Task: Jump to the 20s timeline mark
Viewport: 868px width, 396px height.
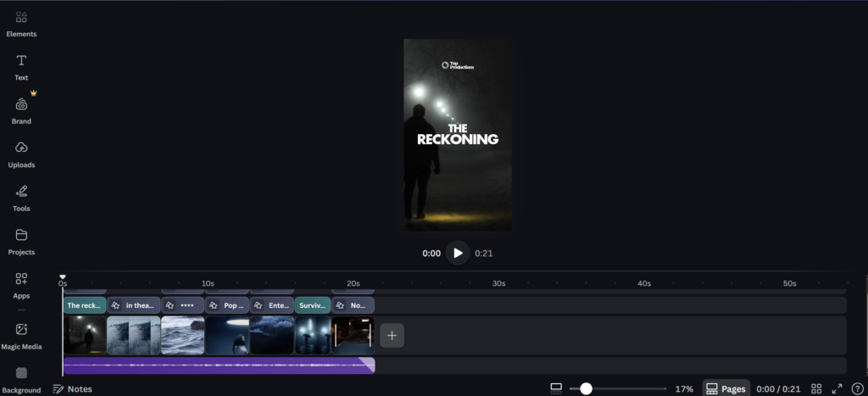Action: click(353, 283)
